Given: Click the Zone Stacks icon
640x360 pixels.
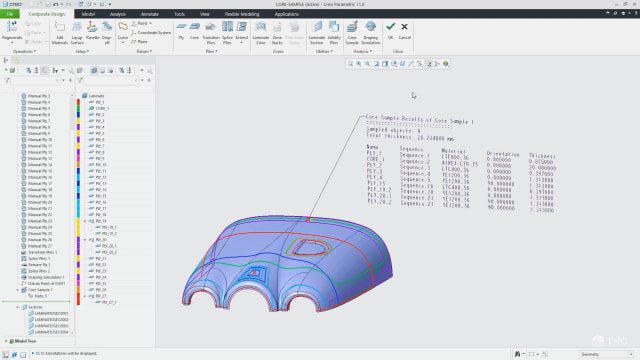Looking at the screenshot, I should click(x=277, y=27).
